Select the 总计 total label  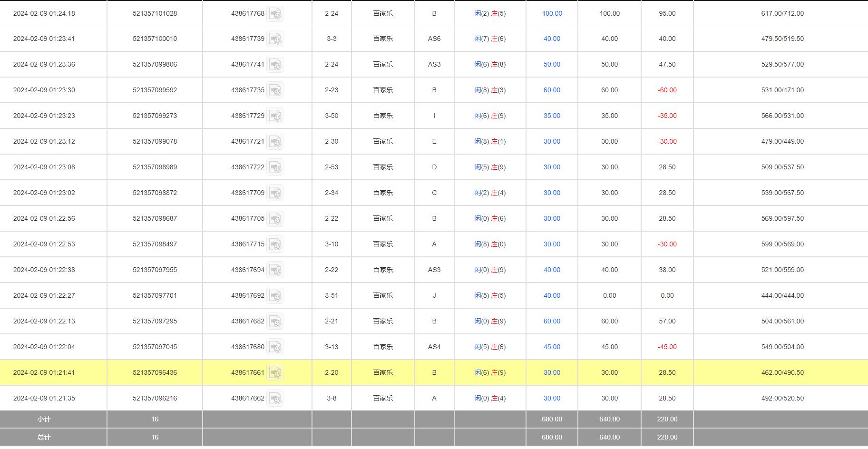44,437
